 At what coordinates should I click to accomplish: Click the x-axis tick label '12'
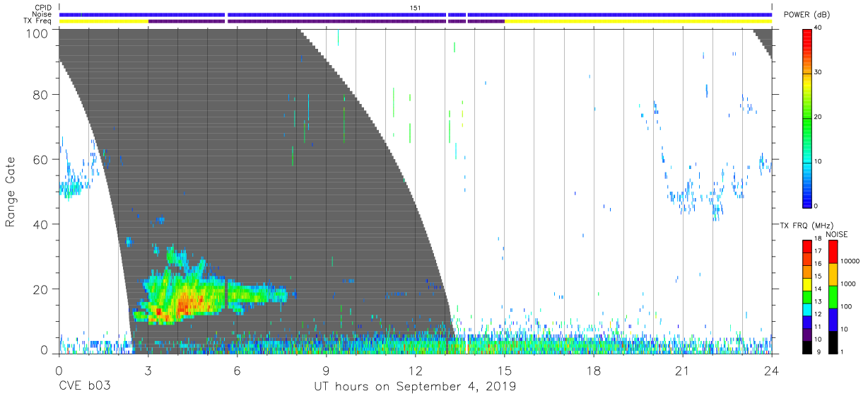point(415,371)
